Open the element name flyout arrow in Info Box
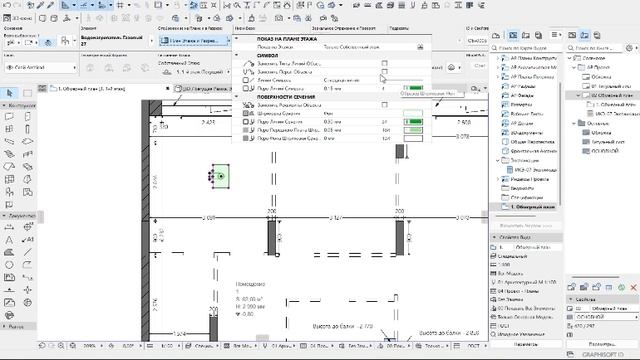640x360 pixels. click(151, 41)
